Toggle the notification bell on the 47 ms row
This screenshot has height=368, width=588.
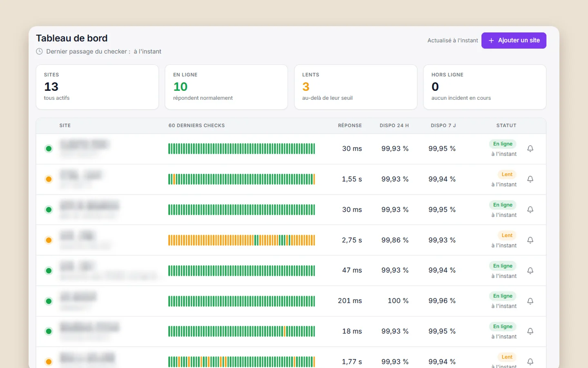pyautogui.click(x=530, y=270)
